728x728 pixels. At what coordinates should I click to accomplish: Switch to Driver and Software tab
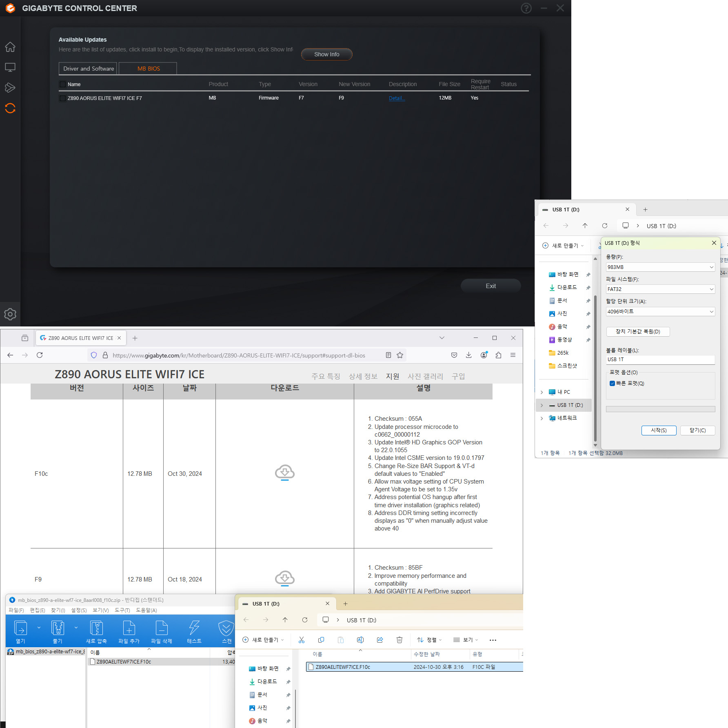tap(88, 69)
